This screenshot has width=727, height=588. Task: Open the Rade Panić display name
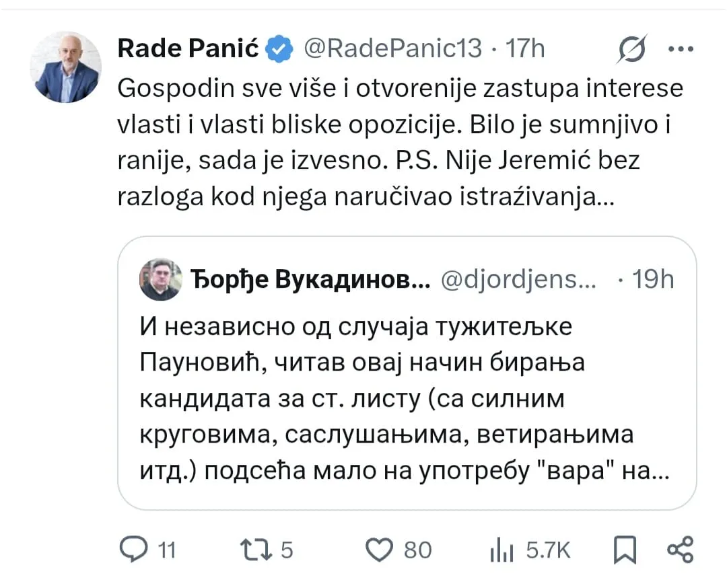tap(188, 48)
